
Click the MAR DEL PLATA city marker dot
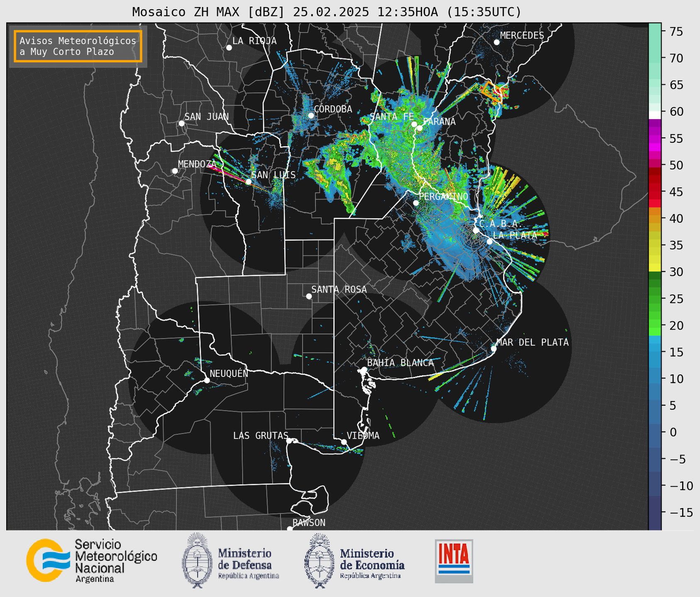point(494,349)
